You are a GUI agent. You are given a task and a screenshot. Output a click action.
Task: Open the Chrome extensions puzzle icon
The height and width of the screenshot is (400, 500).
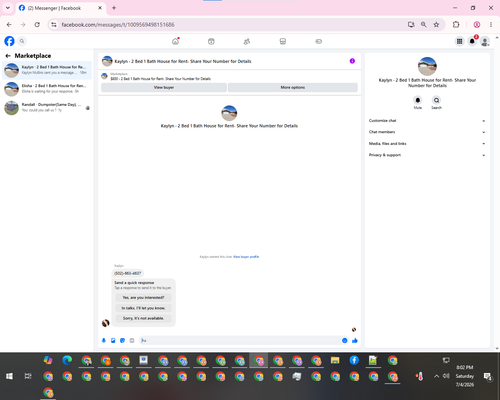point(456,25)
